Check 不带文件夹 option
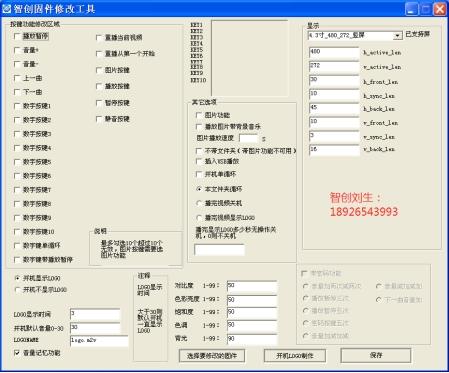449x373 pixels. [199, 151]
